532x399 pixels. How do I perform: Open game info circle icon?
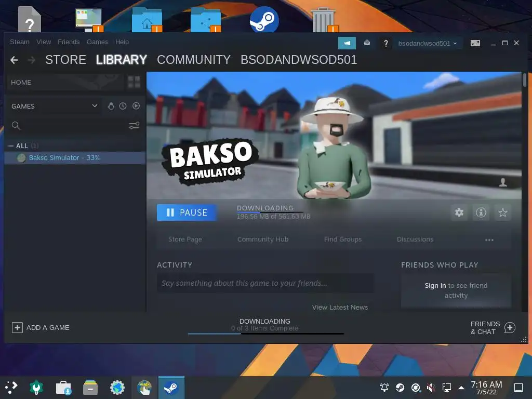click(481, 212)
